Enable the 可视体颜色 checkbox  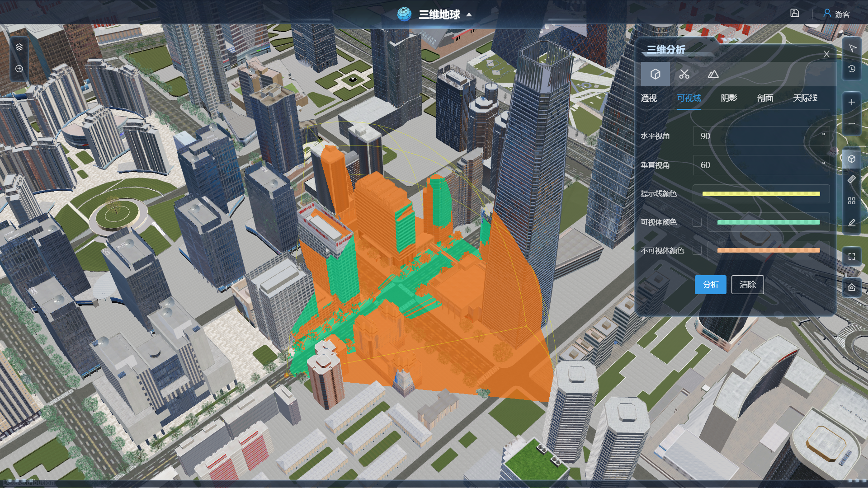[697, 222]
